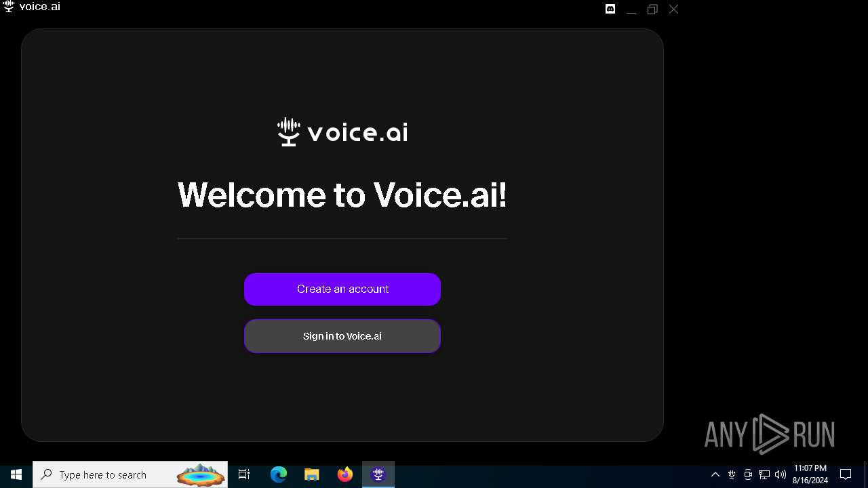The height and width of the screenshot is (488, 868).
Task: Restore down the Voice.ai window
Action: (x=652, y=9)
